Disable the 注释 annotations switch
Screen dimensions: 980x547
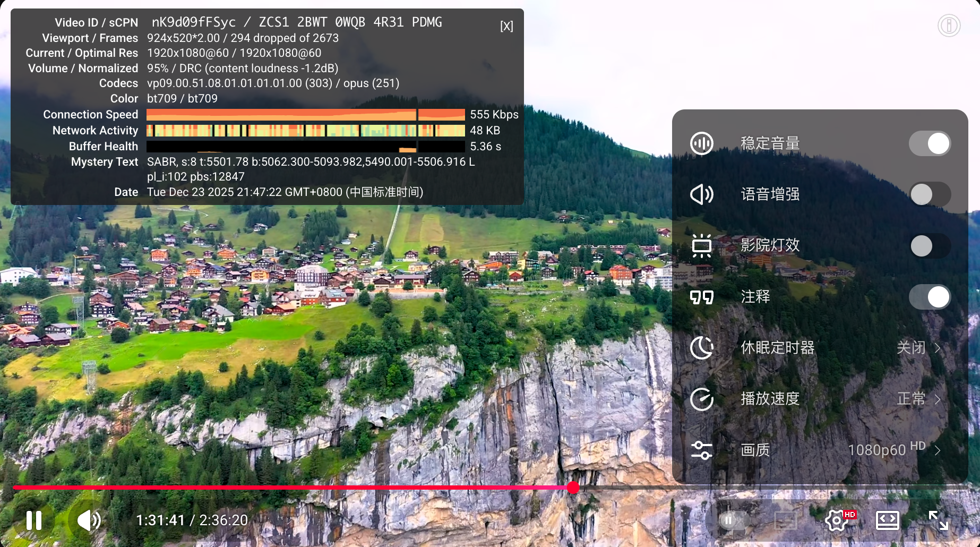tap(930, 297)
